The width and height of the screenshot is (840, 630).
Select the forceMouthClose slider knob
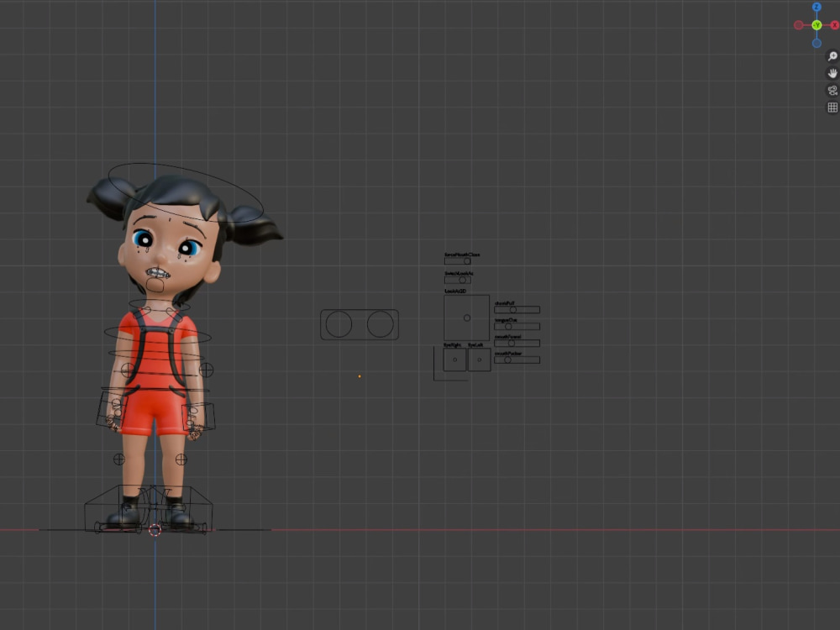coord(467,261)
